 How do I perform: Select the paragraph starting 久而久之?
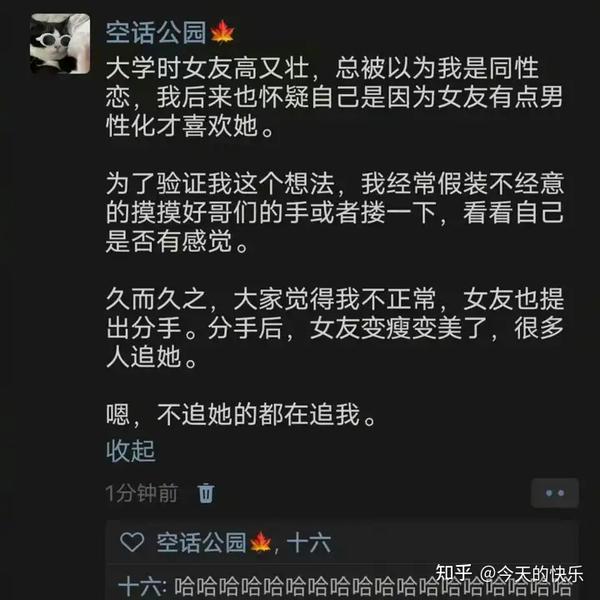tap(335, 328)
